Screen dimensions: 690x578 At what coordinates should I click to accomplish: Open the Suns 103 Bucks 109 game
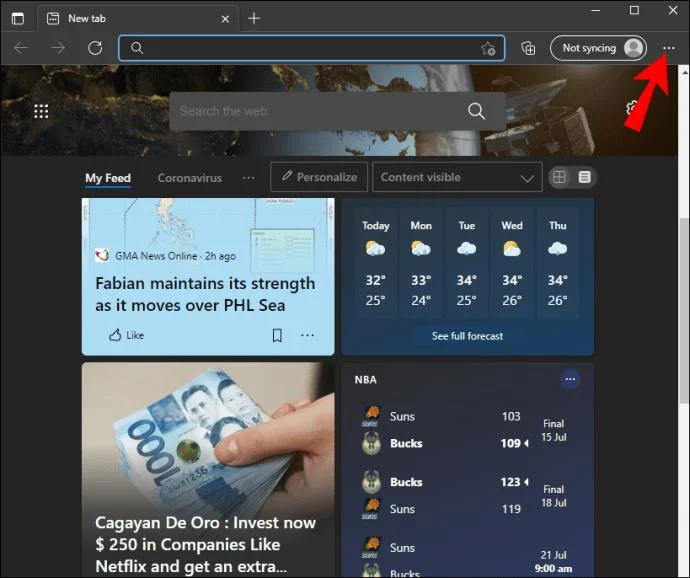(467, 430)
